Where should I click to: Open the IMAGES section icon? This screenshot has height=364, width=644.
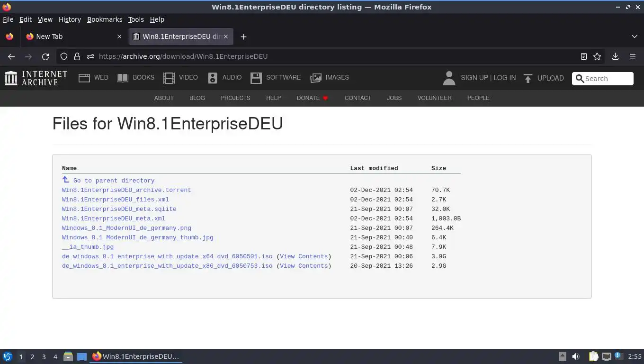click(x=316, y=78)
